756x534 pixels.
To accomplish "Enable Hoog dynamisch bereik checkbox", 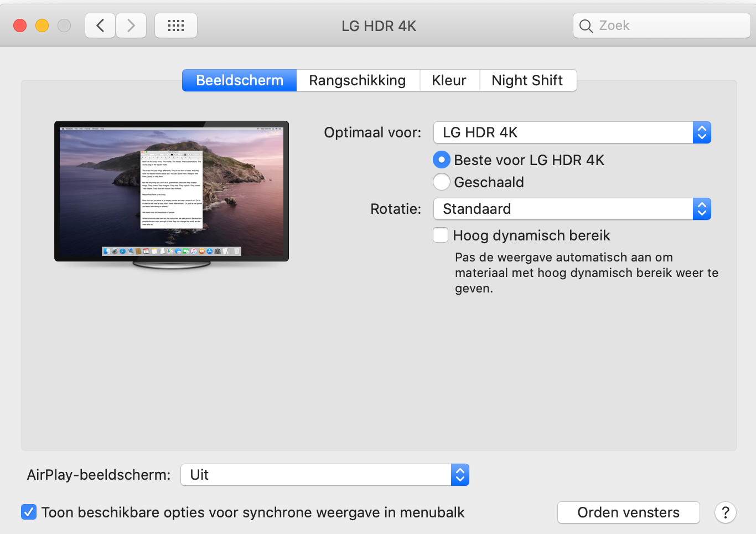I will pyautogui.click(x=441, y=235).
